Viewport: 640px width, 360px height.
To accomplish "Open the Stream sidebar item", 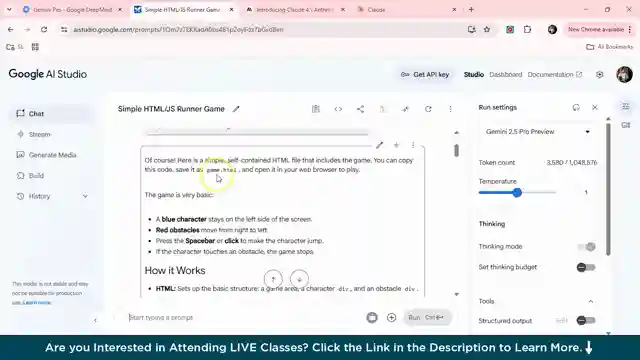I will coord(40,134).
